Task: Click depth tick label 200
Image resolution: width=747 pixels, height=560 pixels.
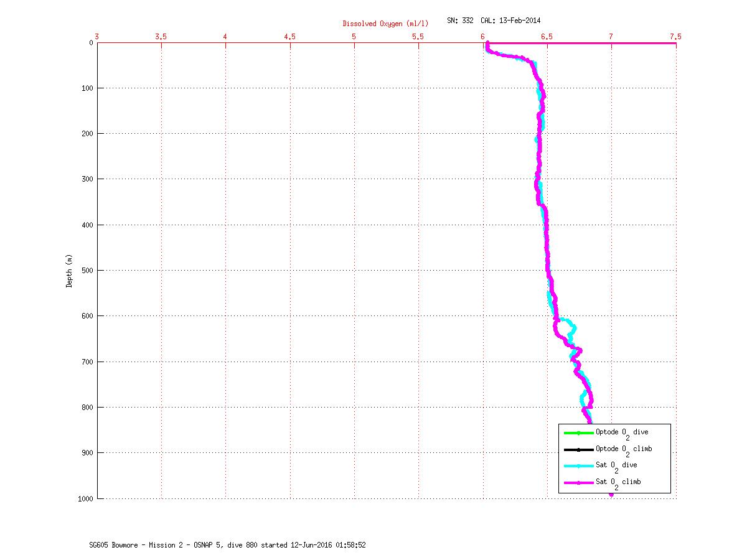Action: (88, 134)
